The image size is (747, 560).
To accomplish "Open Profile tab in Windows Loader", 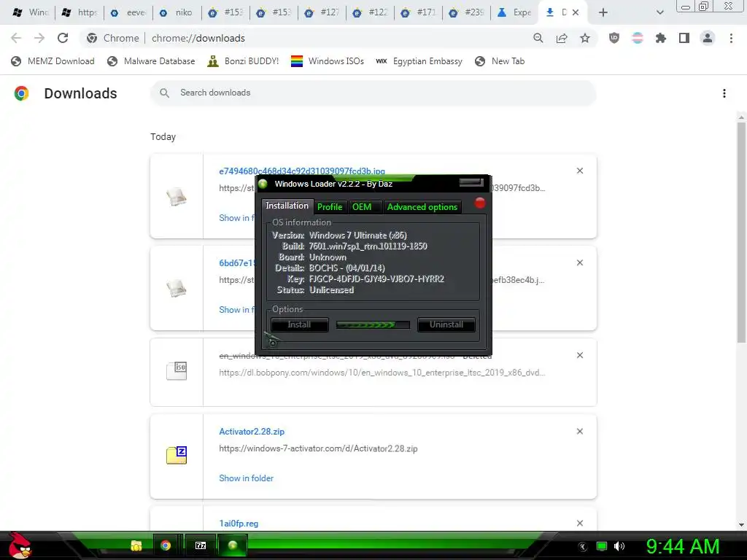I will coord(330,206).
